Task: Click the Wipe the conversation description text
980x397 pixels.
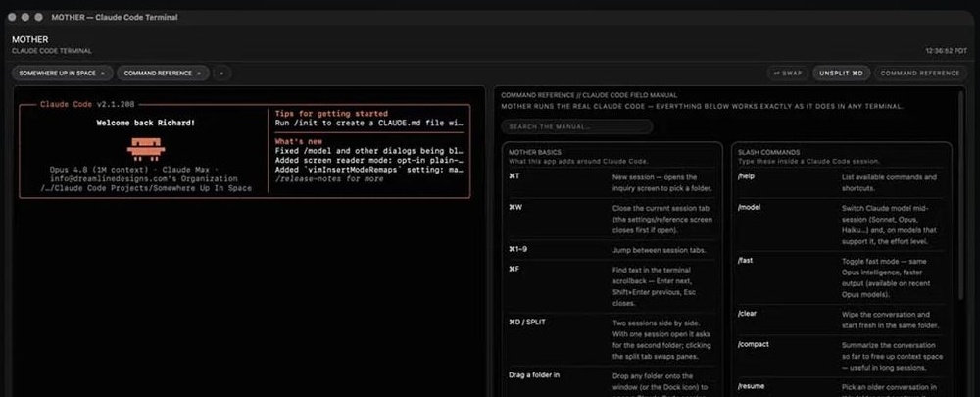Action: tap(890, 321)
